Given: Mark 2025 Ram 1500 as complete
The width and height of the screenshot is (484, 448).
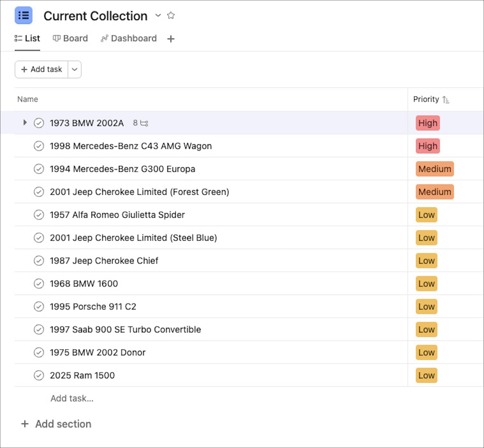Looking at the screenshot, I should (39, 375).
